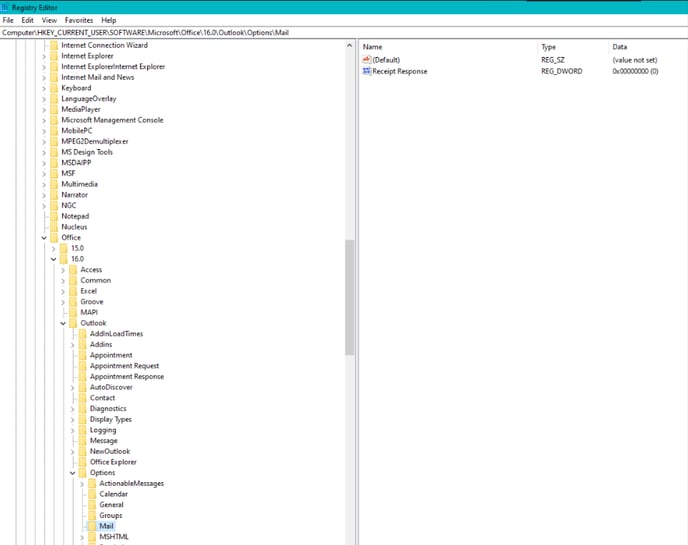Click the (Default) string value icon
Screen dimensions: 688x545
tap(366, 60)
